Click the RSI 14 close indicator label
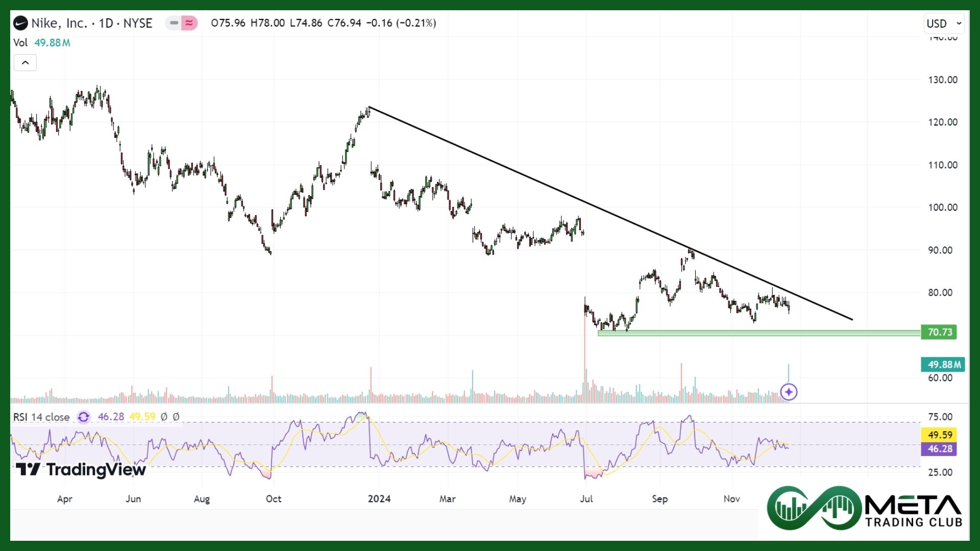Screen dimensions: 980x551 click(41, 417)
